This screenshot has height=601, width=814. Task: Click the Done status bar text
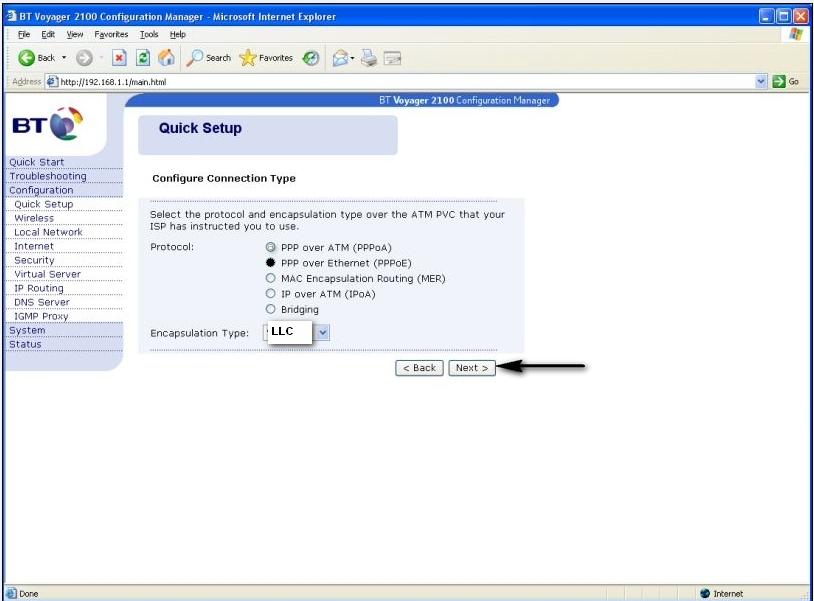pyautogui.click(x=29, y=593)
